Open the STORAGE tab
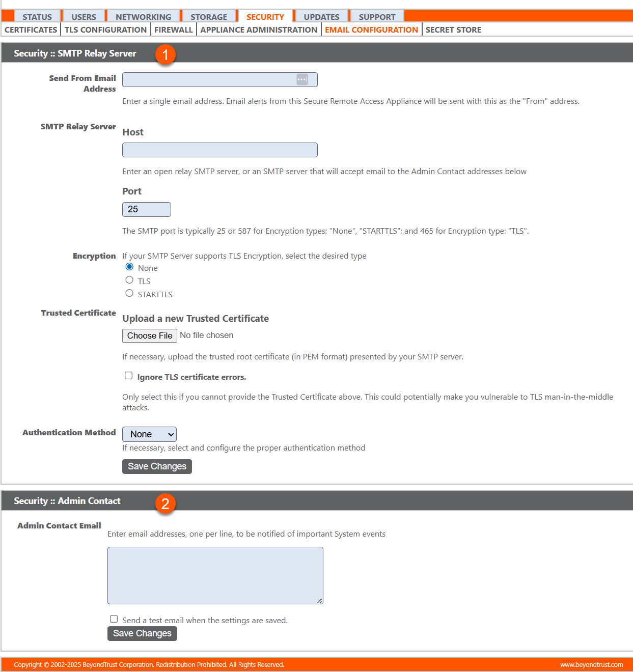Screen dimensions: 633x672 click(209, 17)
